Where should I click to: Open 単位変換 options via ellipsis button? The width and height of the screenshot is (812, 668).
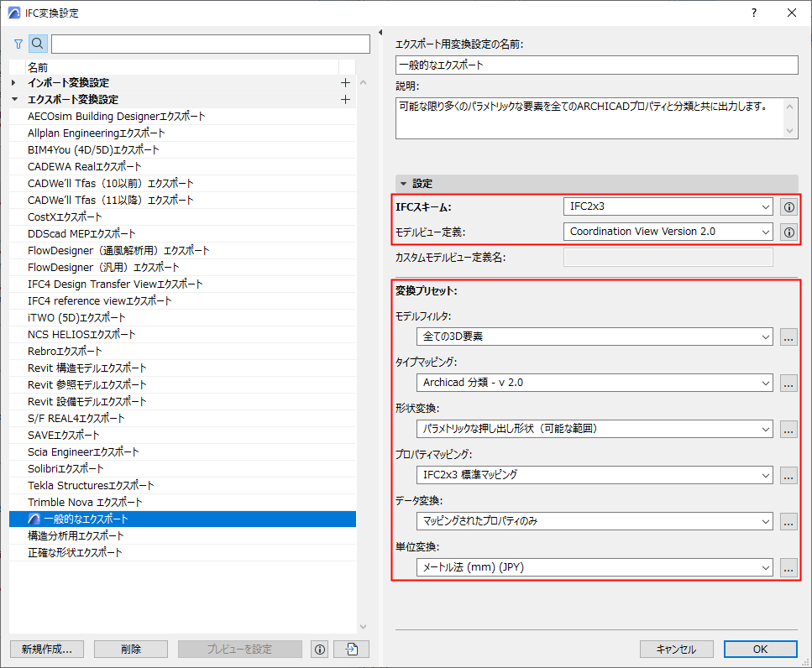point(788,567)
